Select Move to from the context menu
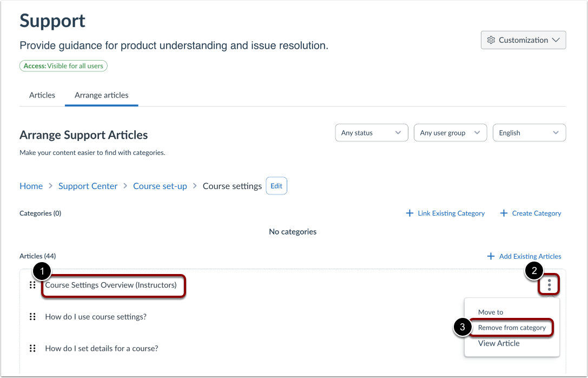This screenshot has width=588, height=378. pos(491,312)
